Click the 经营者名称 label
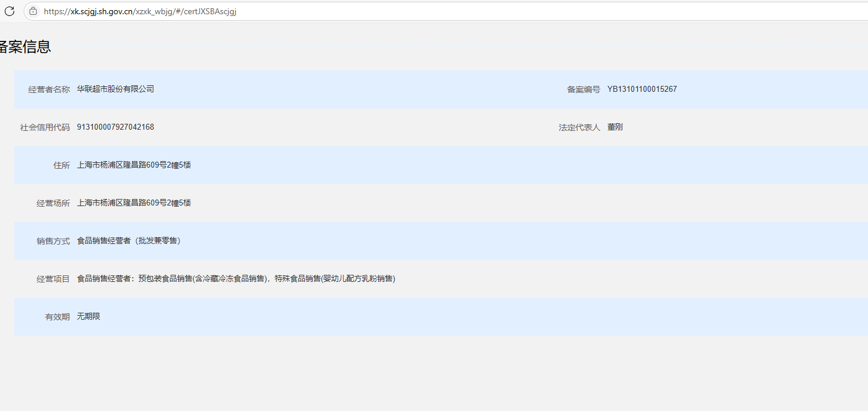The height and width of the screenshot is (411, 868). 49,89
